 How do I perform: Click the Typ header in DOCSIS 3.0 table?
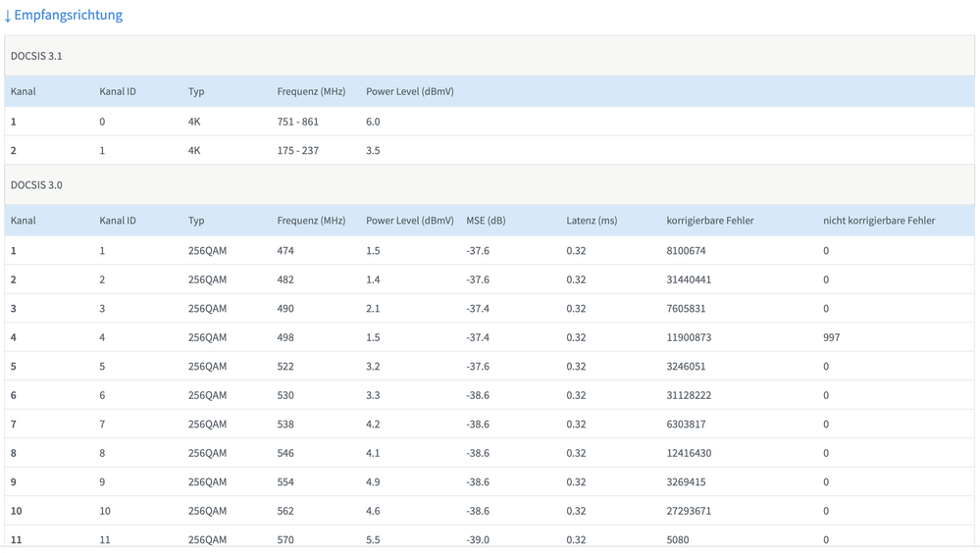196,221
